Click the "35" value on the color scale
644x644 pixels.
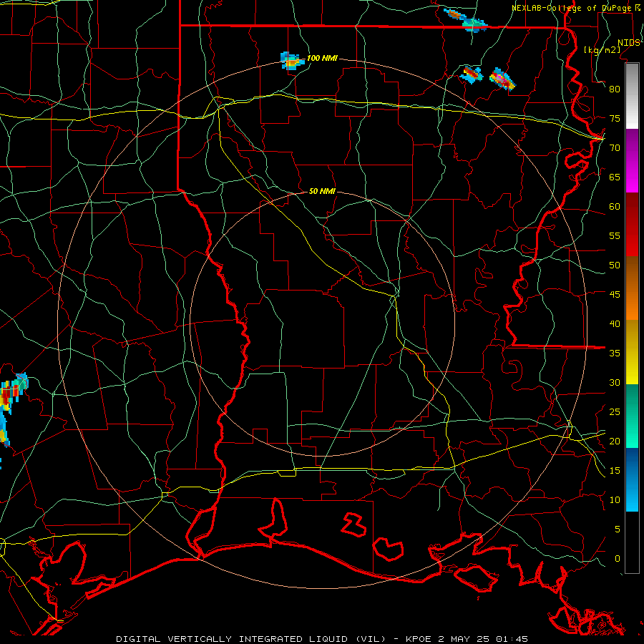pyautogui.click(x=615, y=353)
